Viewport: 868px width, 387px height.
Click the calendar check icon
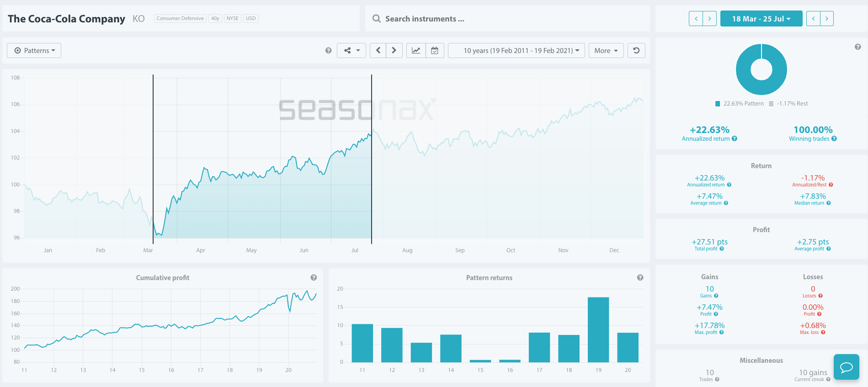pyautogui.click(x=435, y=51)
